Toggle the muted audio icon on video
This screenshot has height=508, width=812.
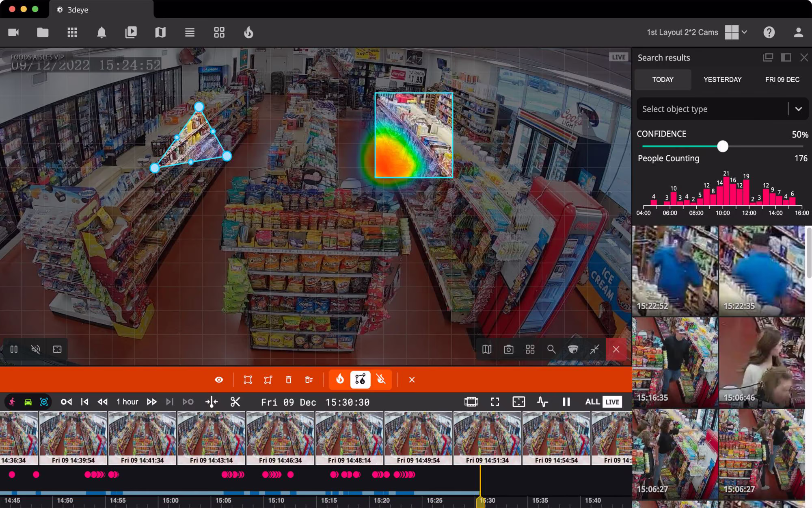tap(36, 349)
